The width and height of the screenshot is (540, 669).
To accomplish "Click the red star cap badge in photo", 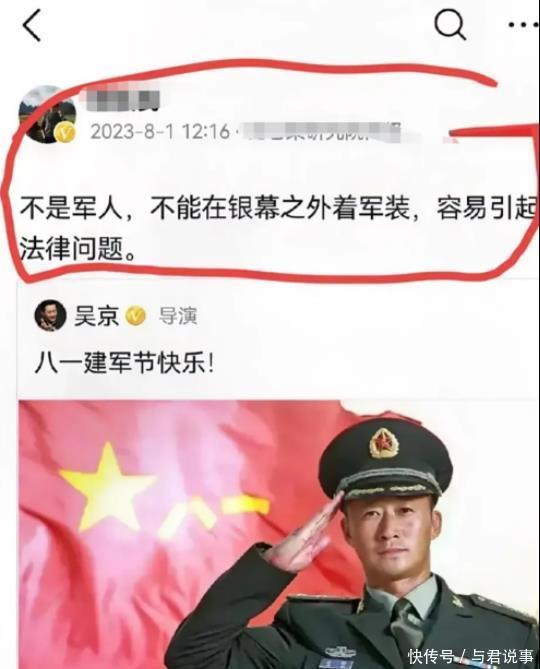I will pyautogui.click(x=384, y=445).
